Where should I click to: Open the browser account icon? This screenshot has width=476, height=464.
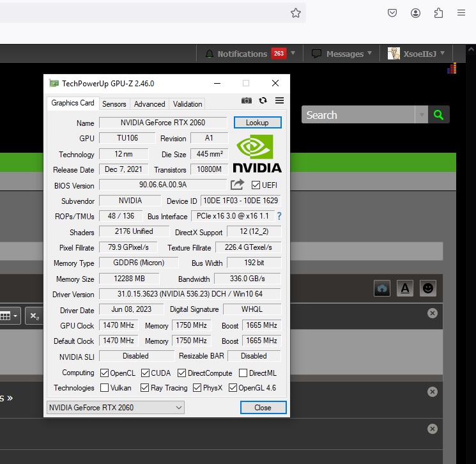pos(415,13)
